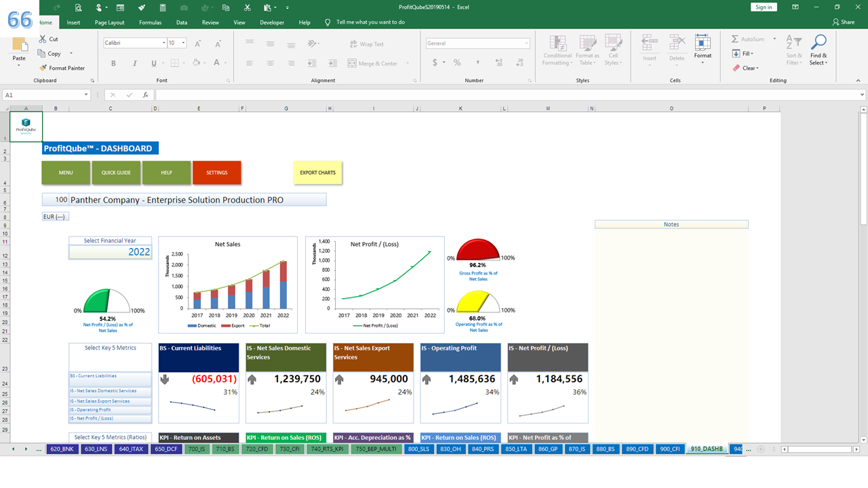The width and height of the screenshot is (868, 488).
Task: Click the Font Color letter A
Action: tap(216, 63)
